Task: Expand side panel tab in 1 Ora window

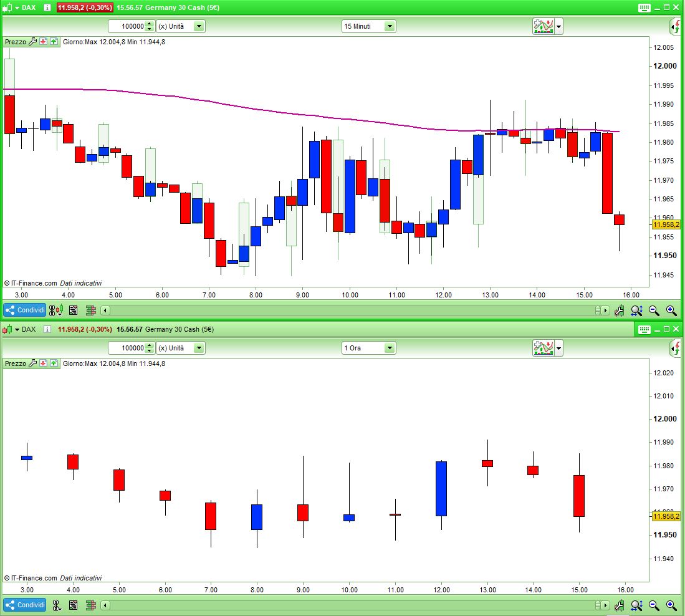Action: pos(676,349)
